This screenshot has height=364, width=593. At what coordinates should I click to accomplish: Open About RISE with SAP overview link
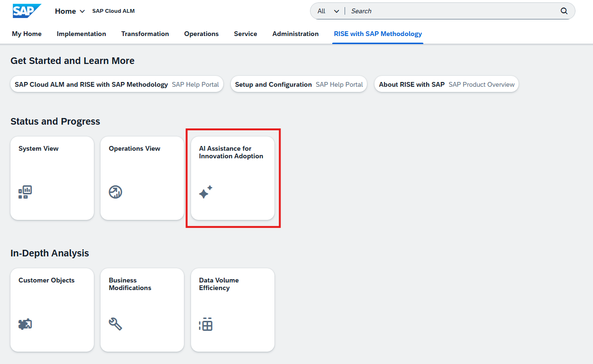[x=447, y=84]
